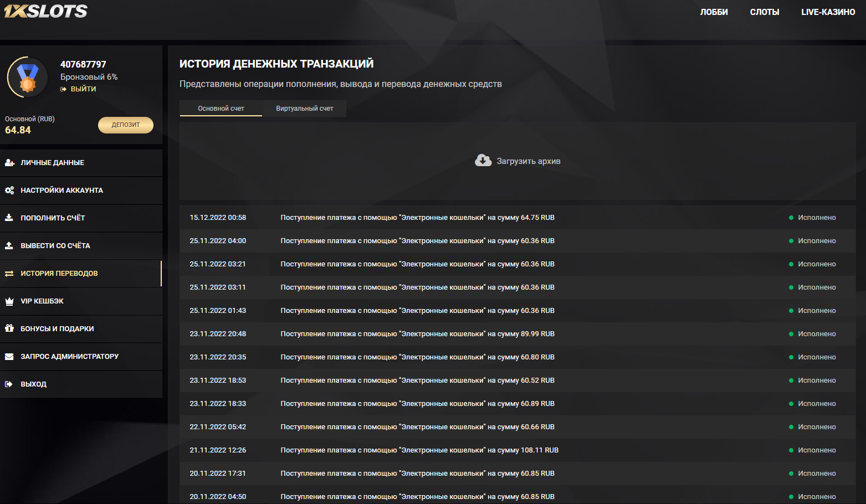This screenshot has width=866, height=504.
Task: Open the СЛОТЫ menu item
Action: pos(764,12)
